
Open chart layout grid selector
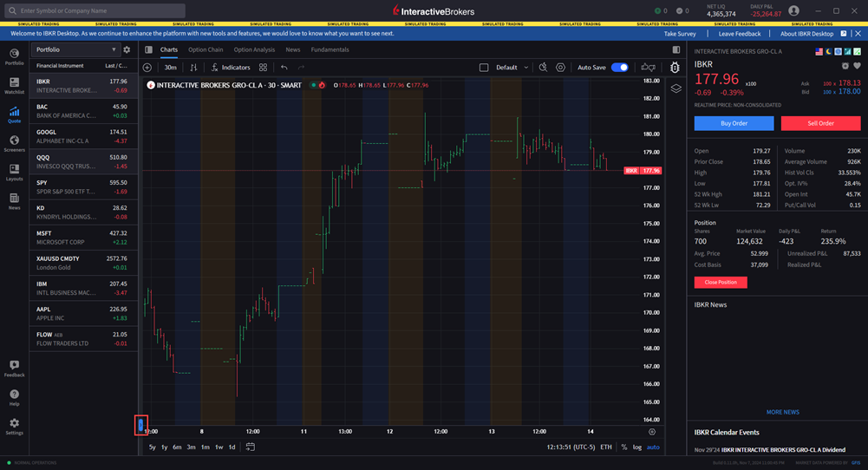[x=263, y=68]
